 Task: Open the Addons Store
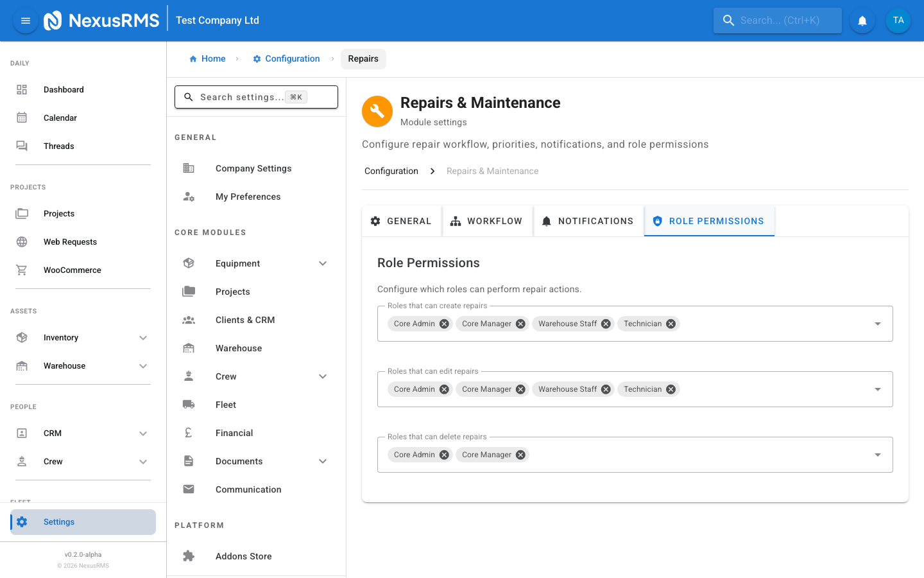[243, 556]
